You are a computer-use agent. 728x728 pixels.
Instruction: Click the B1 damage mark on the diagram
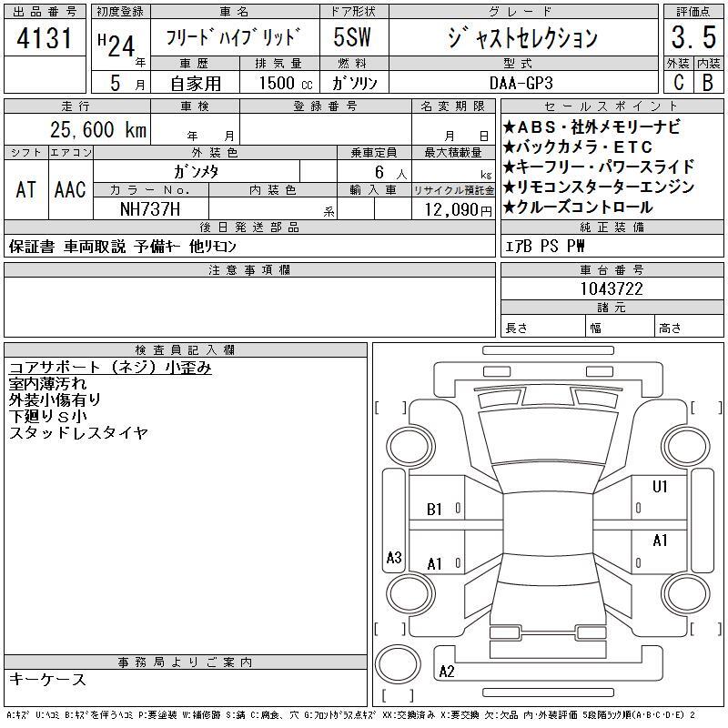click(x=434, y=510)
